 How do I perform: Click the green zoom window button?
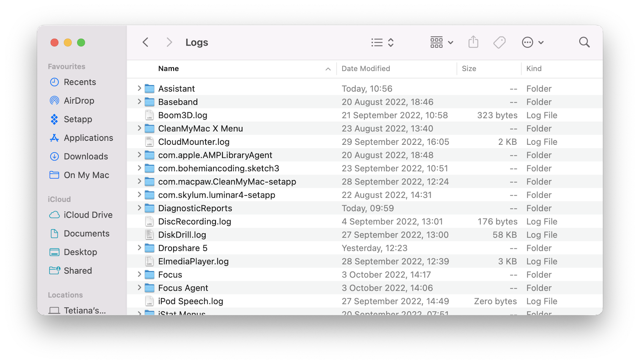81,42
